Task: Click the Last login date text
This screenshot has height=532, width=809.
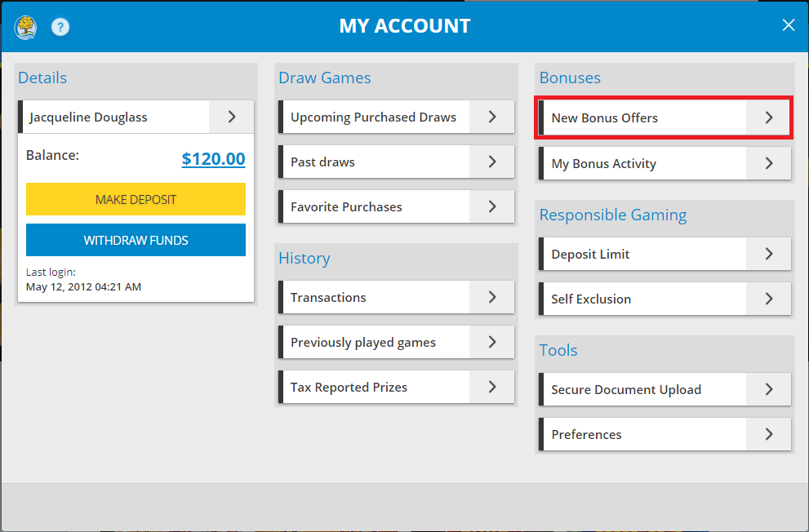Action: click(83, 286)
